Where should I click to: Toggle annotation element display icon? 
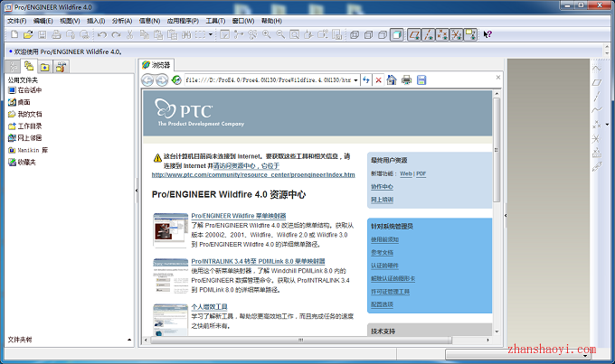pos(470,34)
